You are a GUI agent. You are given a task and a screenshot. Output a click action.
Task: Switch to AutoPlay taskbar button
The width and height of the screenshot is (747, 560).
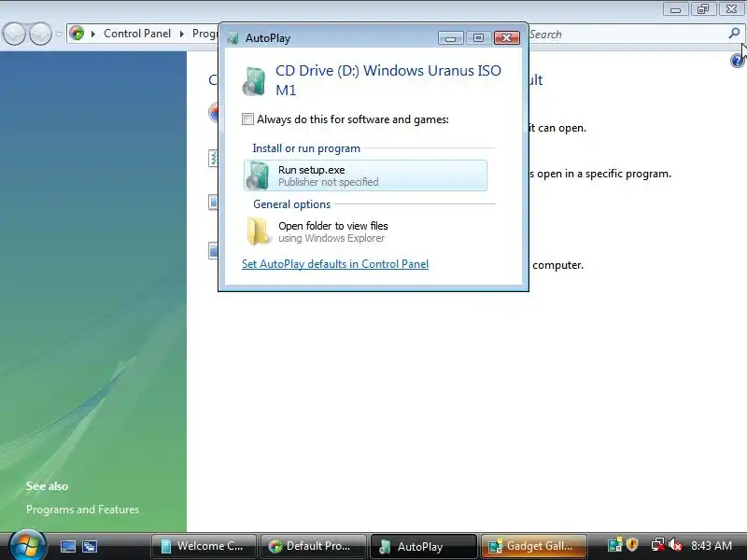(424, 546)
